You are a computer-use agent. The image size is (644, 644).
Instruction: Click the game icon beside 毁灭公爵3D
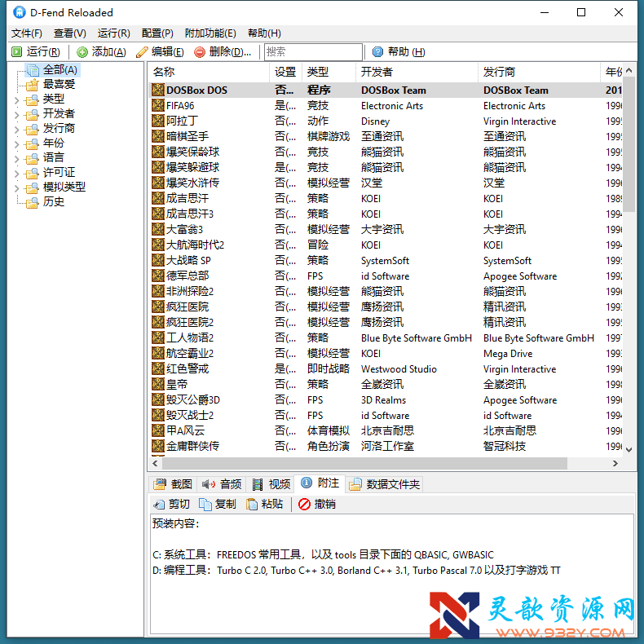point(158,399)
